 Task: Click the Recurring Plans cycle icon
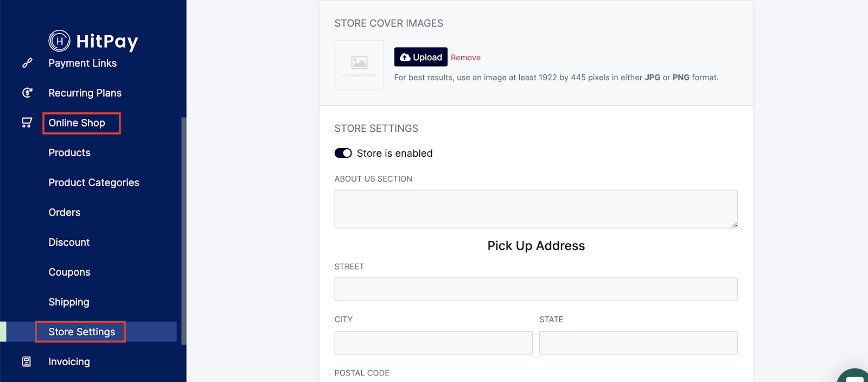click(27, 93)
